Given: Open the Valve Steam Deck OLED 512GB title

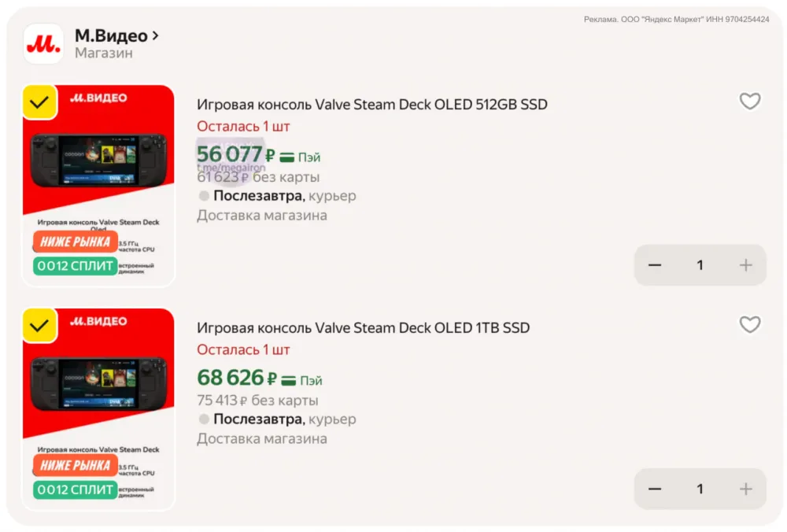Looking at the screenshot, I should pyautogui.click(x=371, y=105).
